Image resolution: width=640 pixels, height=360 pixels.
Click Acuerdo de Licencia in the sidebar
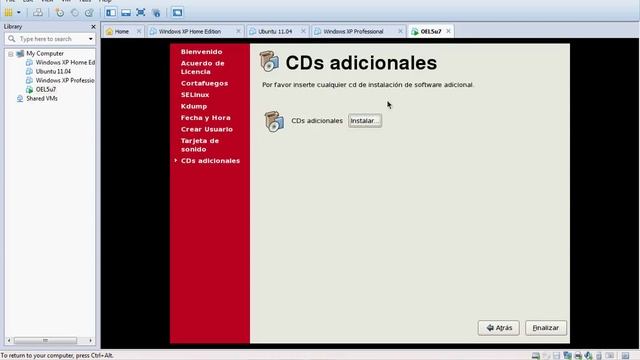[202, 67]
